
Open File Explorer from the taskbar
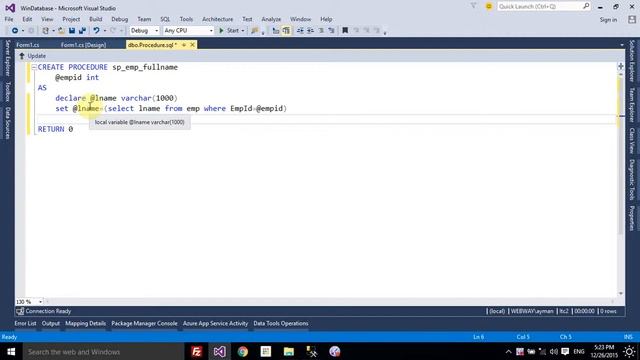coord(289,351)
